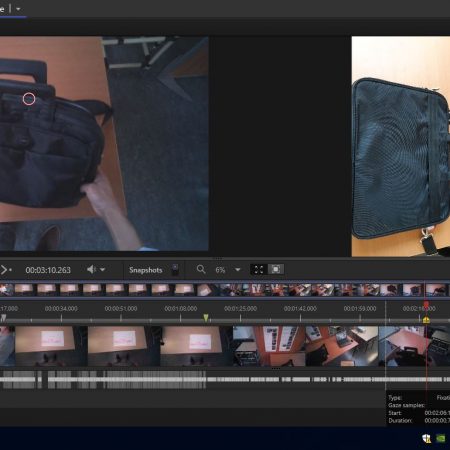
Task: Click the 00:01:42.000 ruler label
Action: [x=300, y=309]
